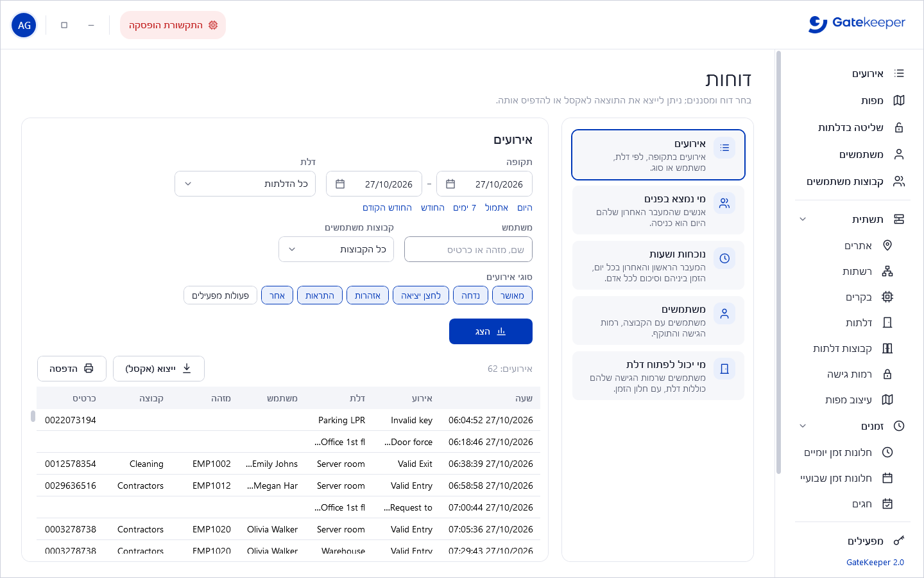Screen dimensions: 924x578
Task: Go to רמות גישה lock icon
Action: (887, 374)
